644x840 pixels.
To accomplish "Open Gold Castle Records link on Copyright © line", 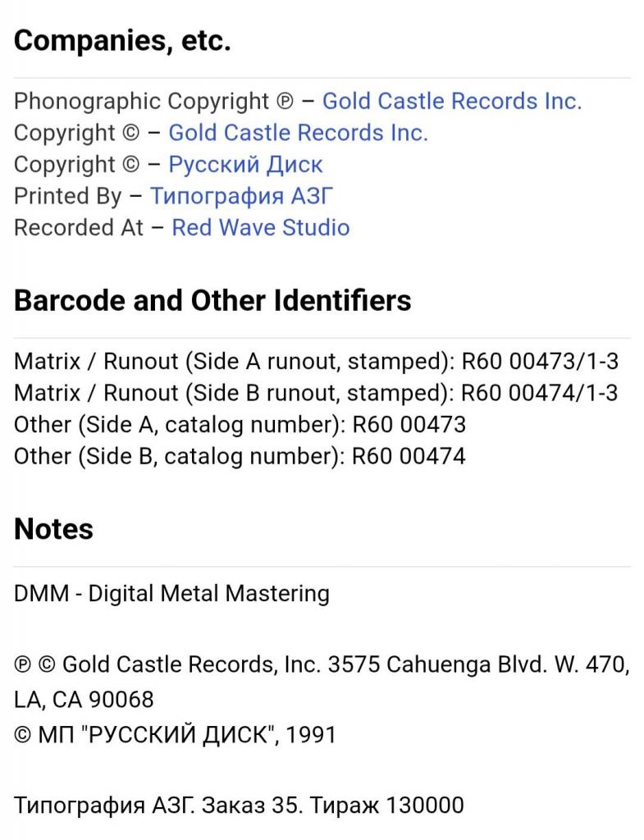I will [298, 133].
